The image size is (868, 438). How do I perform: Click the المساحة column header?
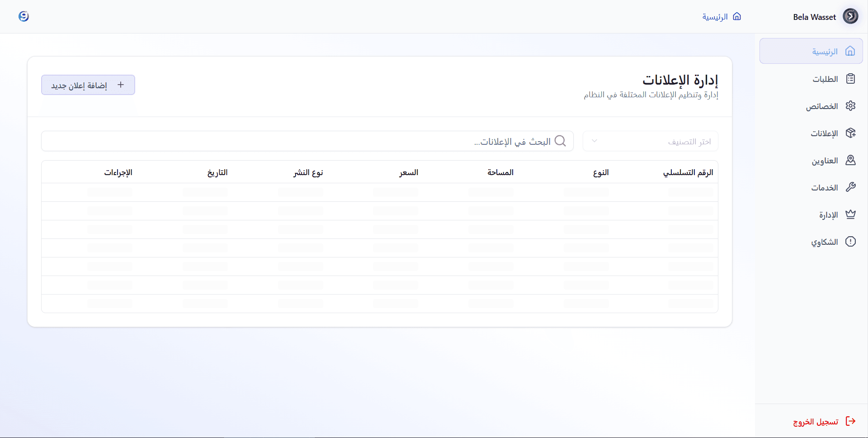click(x=500, y=172)
